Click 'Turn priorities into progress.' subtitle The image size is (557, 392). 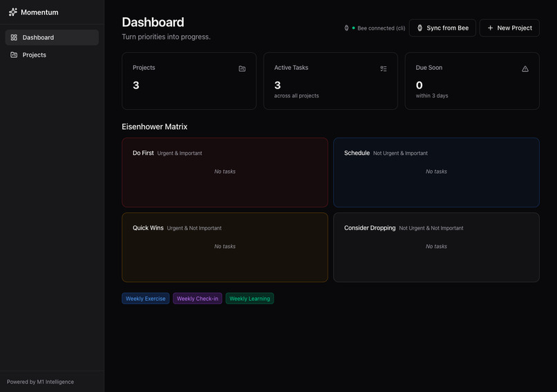click(x=166, y=37)
